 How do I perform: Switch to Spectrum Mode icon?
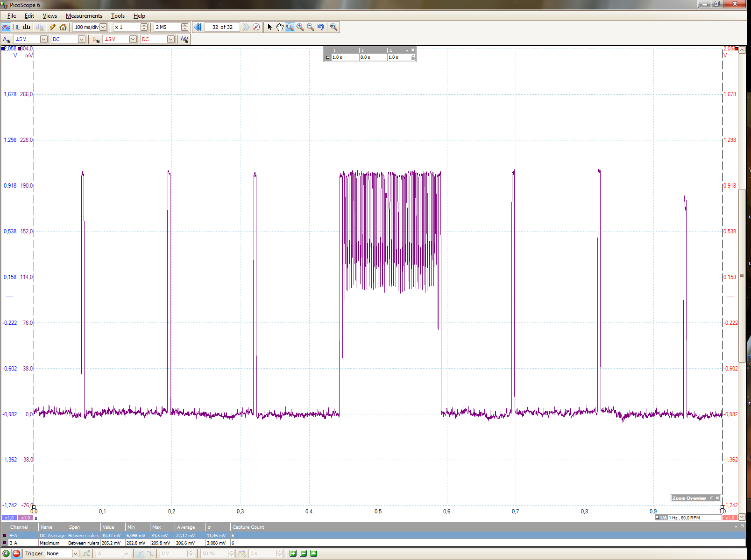coord(27,27)
